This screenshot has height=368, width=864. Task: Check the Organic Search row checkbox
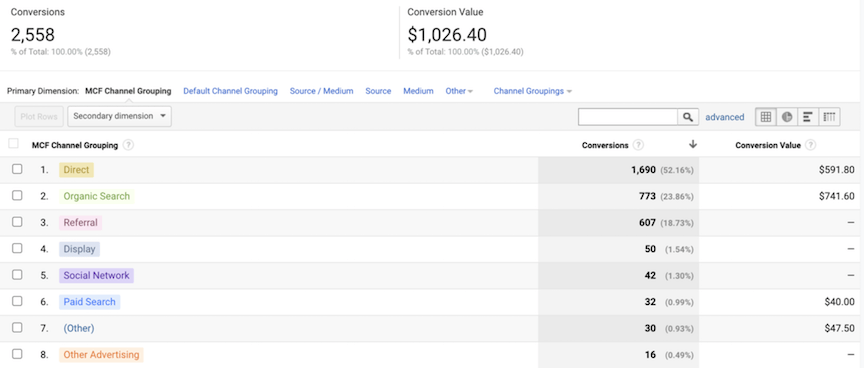point(17,196)
